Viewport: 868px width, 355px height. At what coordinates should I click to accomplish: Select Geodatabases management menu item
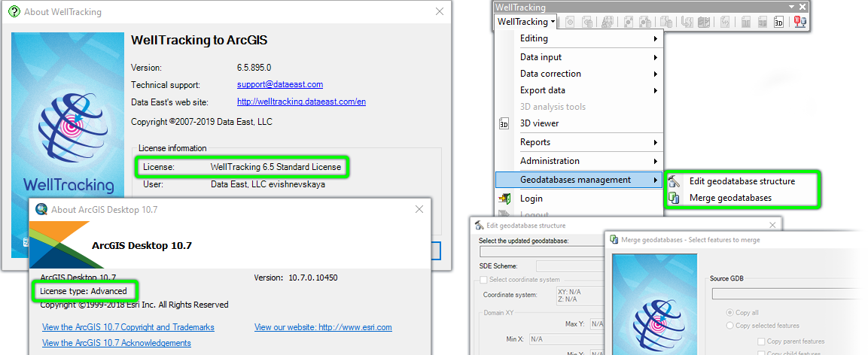[x=579, y=180]
